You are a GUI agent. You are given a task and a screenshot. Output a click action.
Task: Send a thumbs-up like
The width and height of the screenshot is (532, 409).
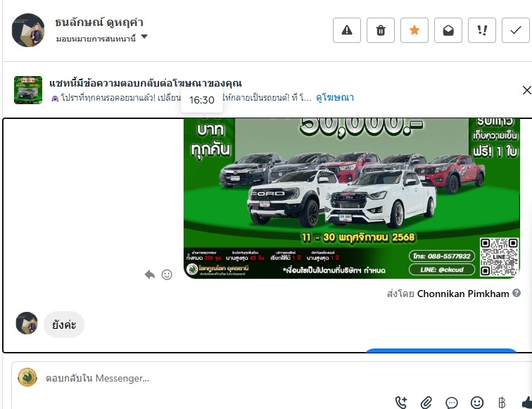pyautogui.click(x=526, y=403)
